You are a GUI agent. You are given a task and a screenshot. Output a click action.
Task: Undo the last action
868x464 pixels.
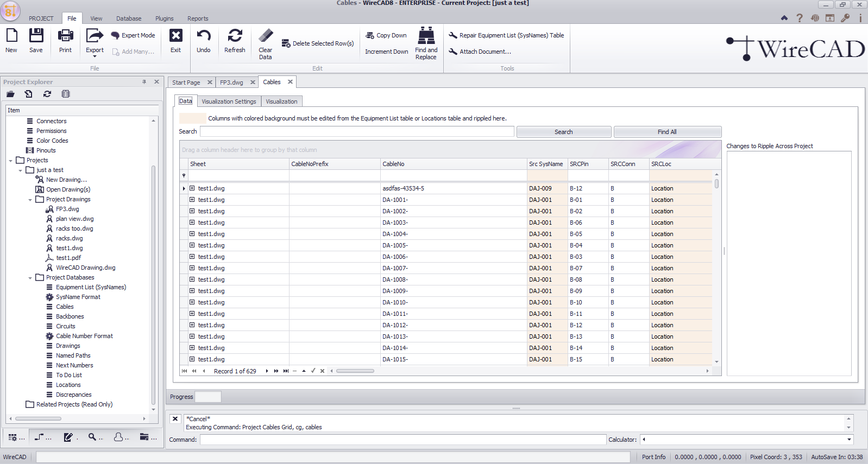click(204, 41)
